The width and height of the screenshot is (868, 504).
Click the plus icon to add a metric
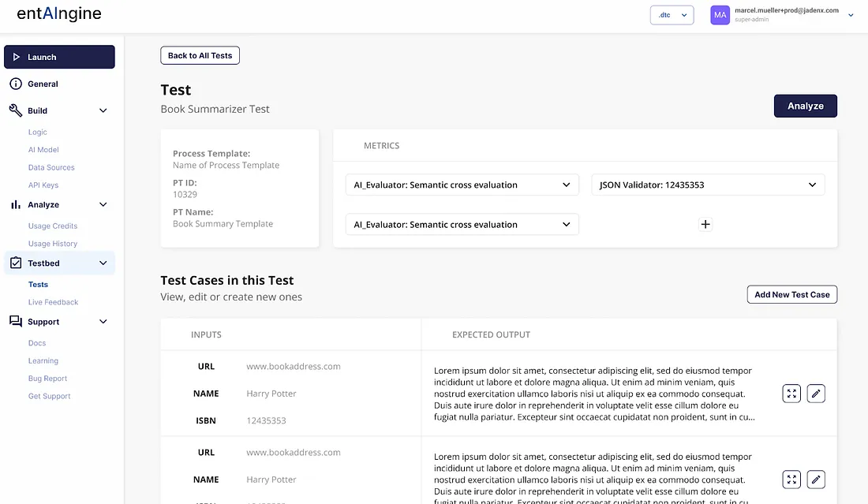(705, 225)
